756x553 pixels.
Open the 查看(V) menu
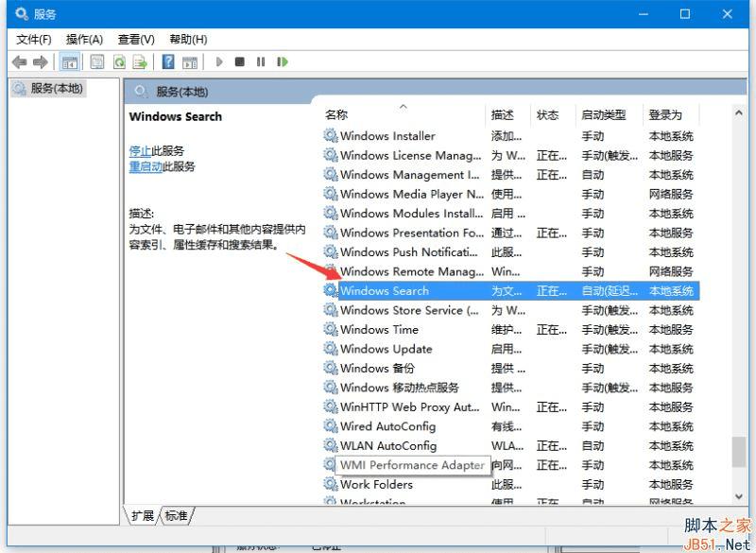click(x=136, y=40)
